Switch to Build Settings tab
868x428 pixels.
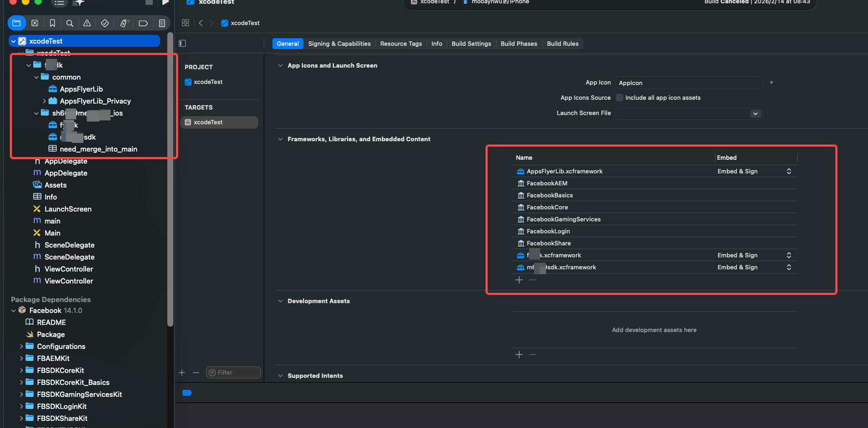click(471, 44)
